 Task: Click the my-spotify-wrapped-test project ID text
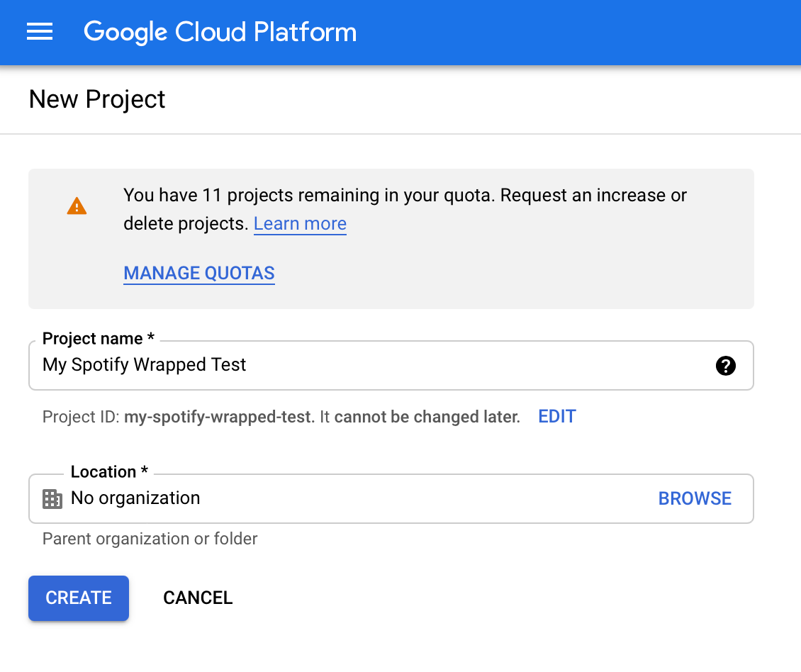click(x=218, y=417)
